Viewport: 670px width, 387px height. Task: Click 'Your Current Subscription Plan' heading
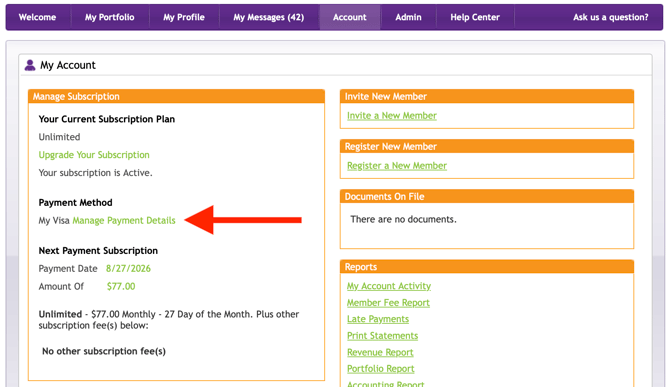tap(107, 119)
